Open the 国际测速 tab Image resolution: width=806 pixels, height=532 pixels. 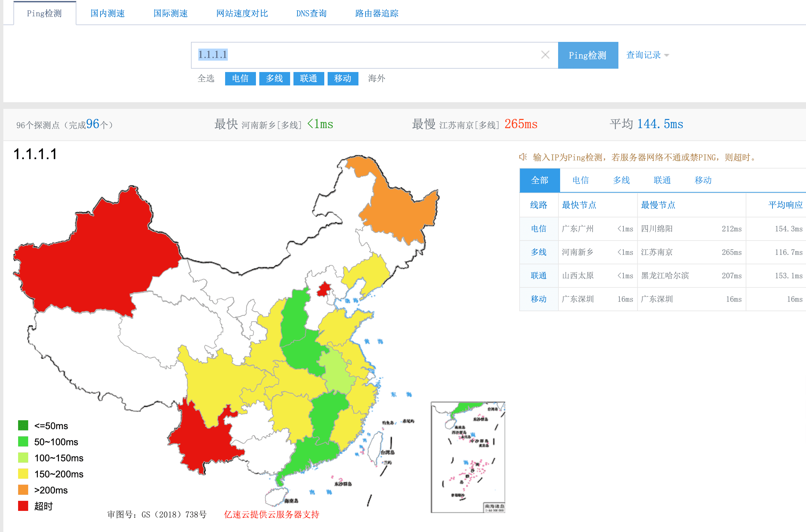[x=171, y=13]
